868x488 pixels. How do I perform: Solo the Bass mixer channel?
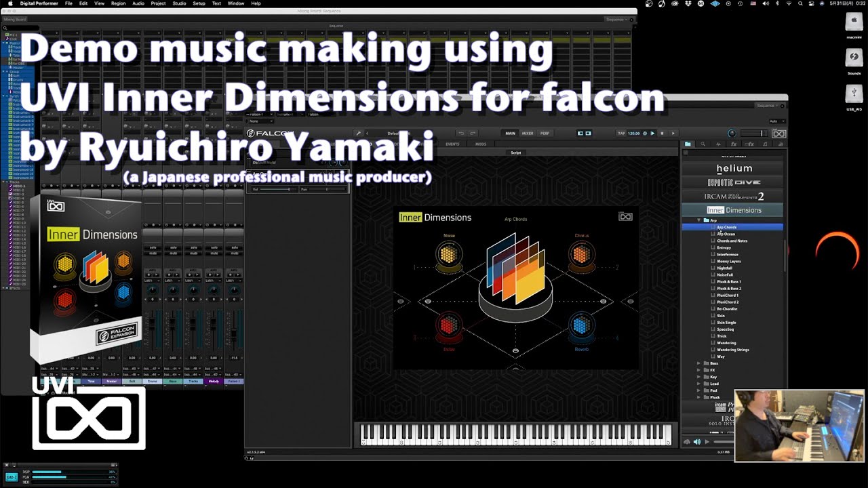coord(173,247)
